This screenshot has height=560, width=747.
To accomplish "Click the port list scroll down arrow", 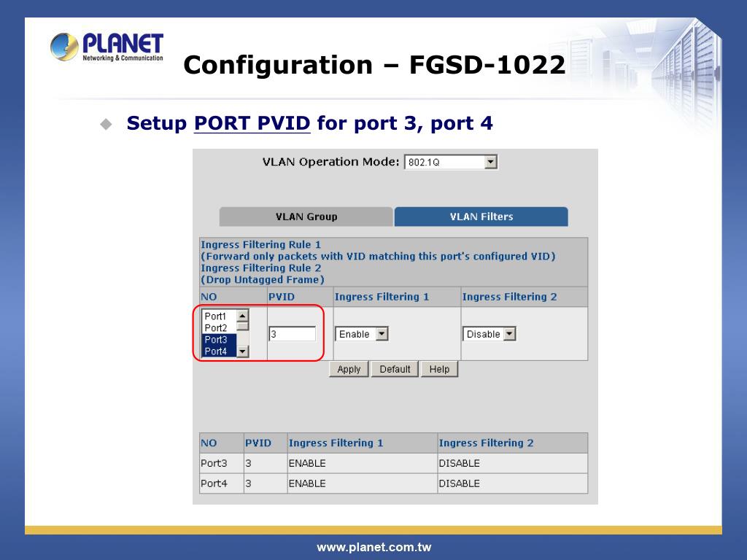I will [242, 351].
